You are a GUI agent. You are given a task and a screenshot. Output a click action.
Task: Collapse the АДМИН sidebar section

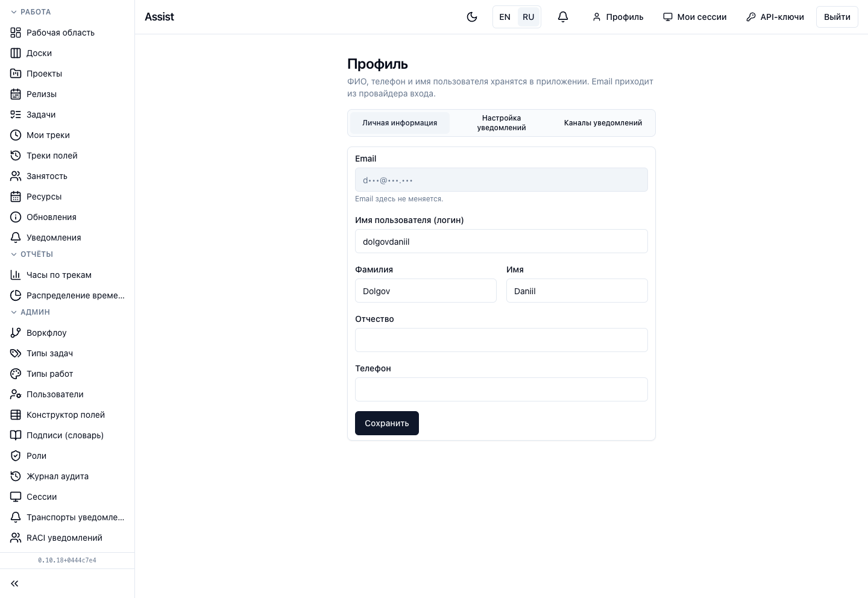(x=30, y=312)
